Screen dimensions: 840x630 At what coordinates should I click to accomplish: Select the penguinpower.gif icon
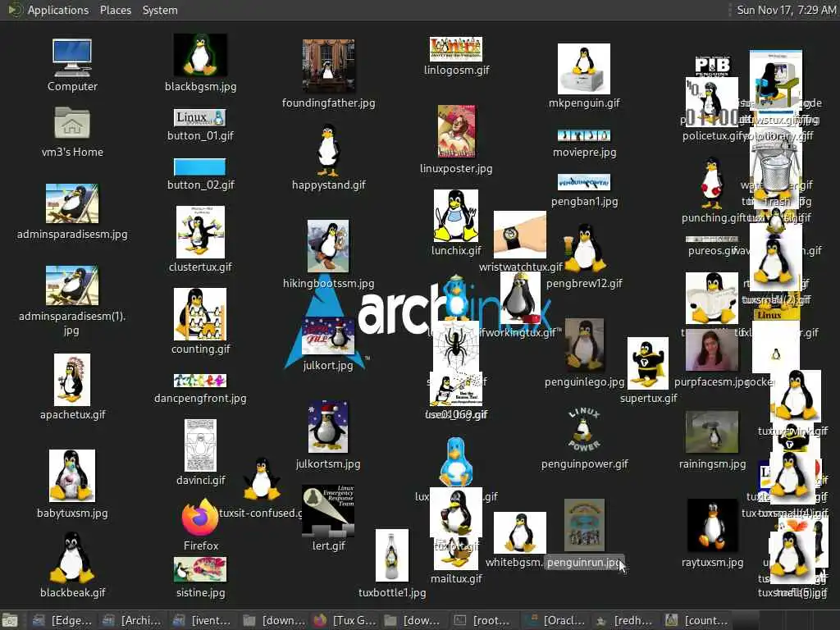tap(584, 430)
